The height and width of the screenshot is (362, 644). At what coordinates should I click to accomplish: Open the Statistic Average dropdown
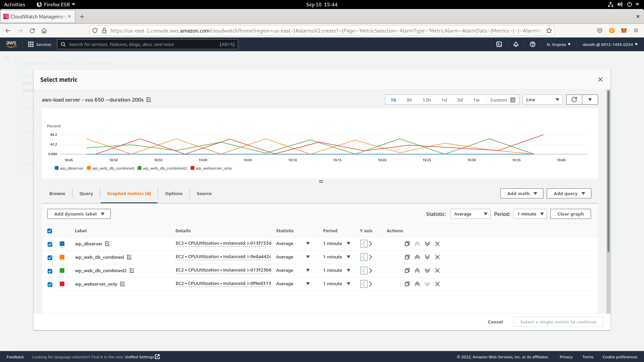[470, 214]
